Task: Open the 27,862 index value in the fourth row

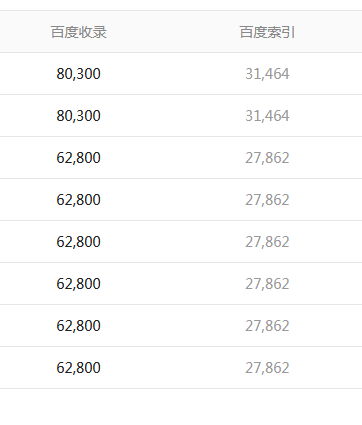Action: pos(267,200)
